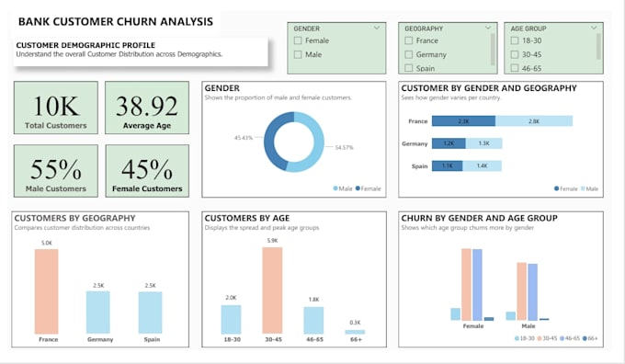Select the 18-30 bar in Customers by Age

(x=232, y=320)
